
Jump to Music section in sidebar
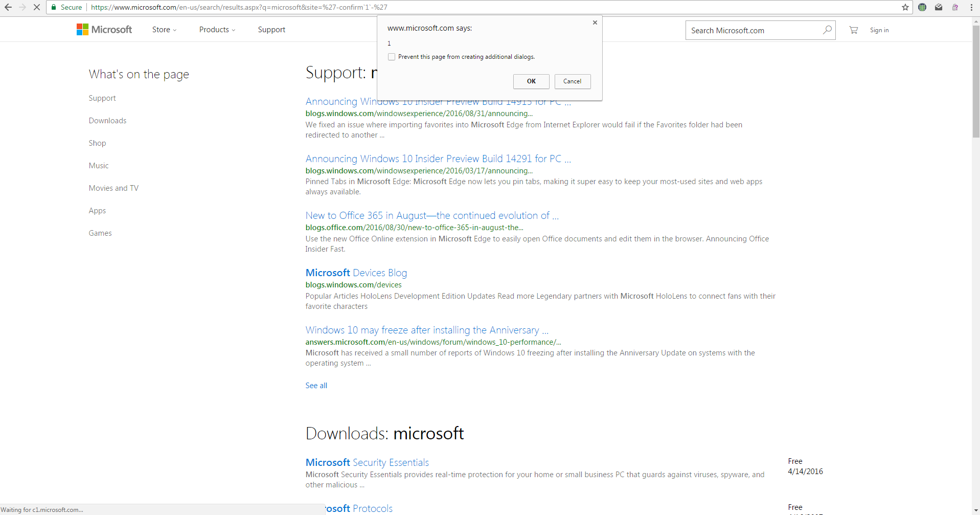99,166
